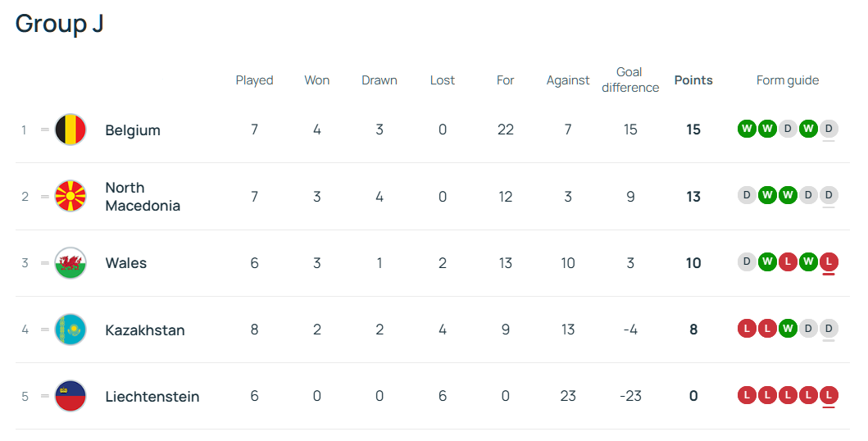Click the Played column header

[x=254, y=80]
